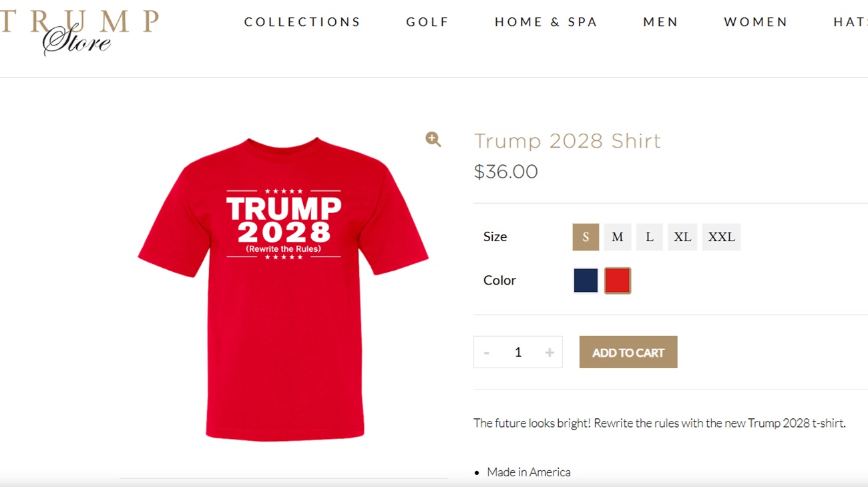Screen dimensions: 868x487
Task: Open the Golf menu
Action: pyautogui.click(x=428, y=22)
